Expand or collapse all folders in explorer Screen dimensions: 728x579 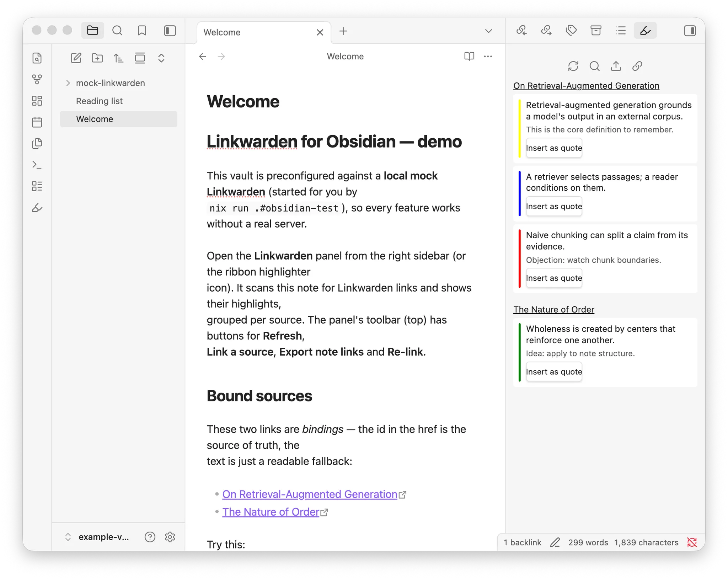[161, 58]
